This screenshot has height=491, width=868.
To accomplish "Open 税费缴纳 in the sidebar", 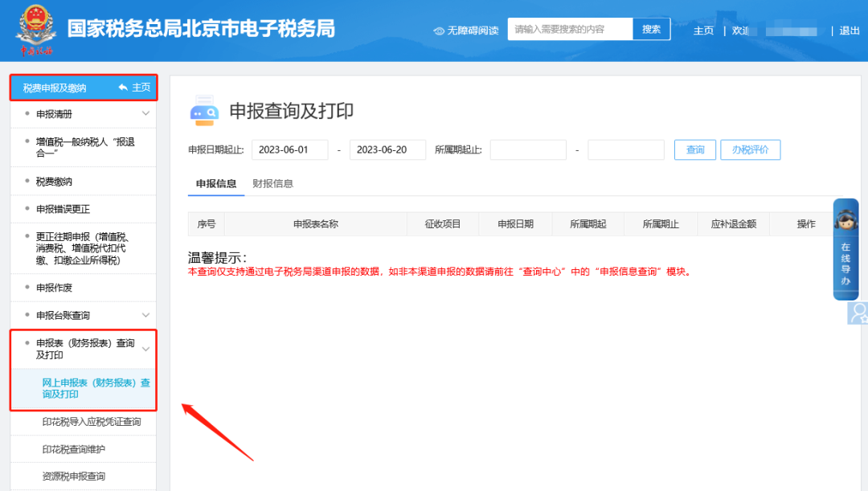I will pyautogui.click(x=55, y=182).
